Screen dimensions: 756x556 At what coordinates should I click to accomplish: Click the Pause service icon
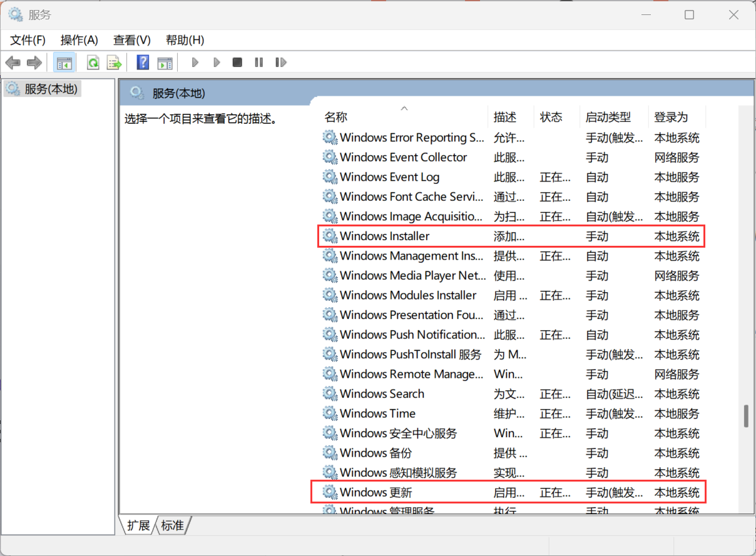(258, 63)
